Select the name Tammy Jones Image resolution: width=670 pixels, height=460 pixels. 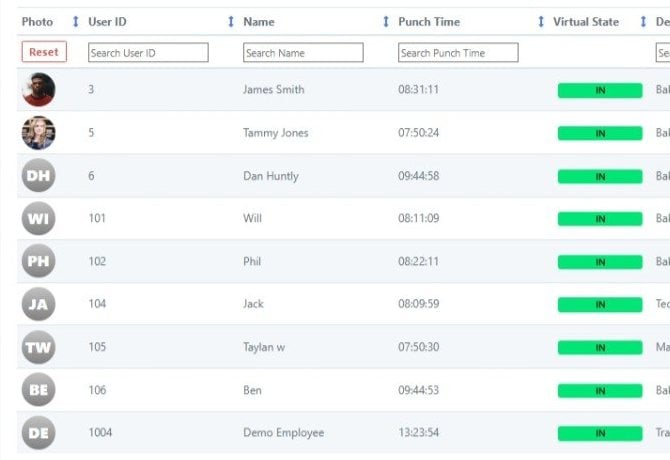click(276, 133)
